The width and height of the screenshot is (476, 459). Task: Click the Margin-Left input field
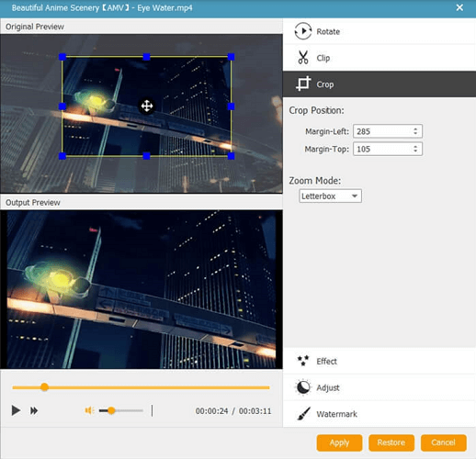pos(388,131)
